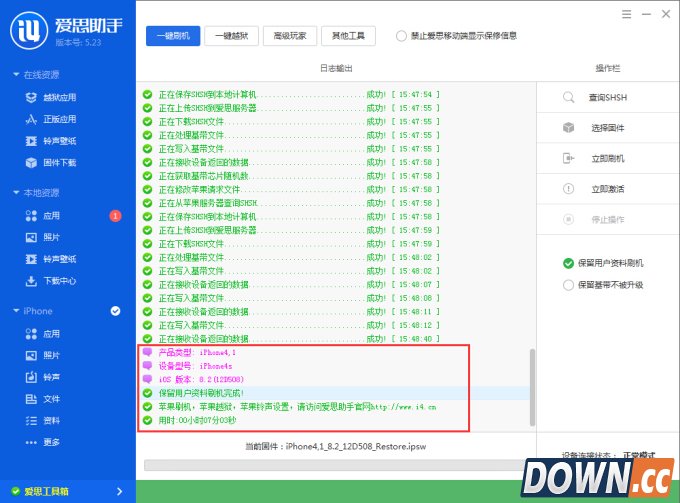
Task: Open 更多 under the iPhone section
Action: point(50,443)
